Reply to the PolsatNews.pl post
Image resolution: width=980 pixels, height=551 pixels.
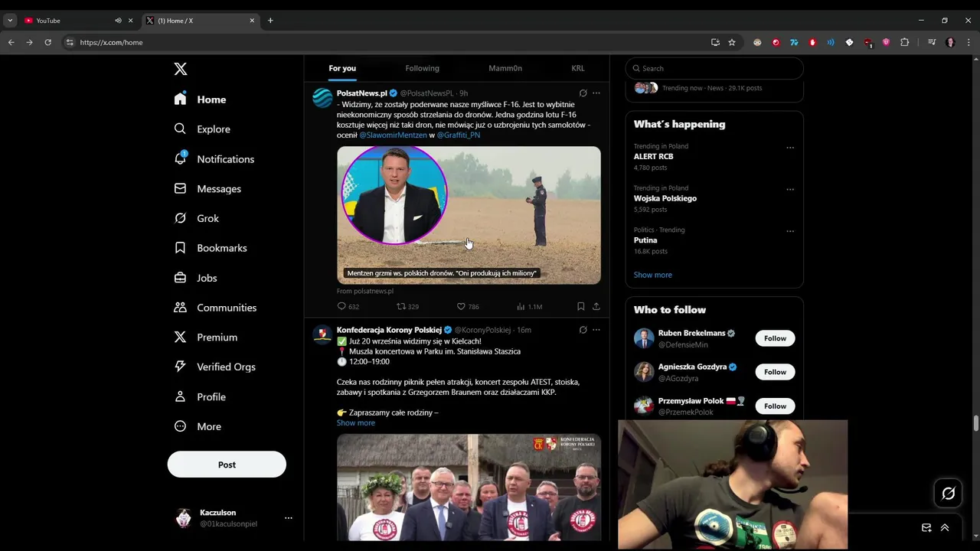(x=348, y=306)
